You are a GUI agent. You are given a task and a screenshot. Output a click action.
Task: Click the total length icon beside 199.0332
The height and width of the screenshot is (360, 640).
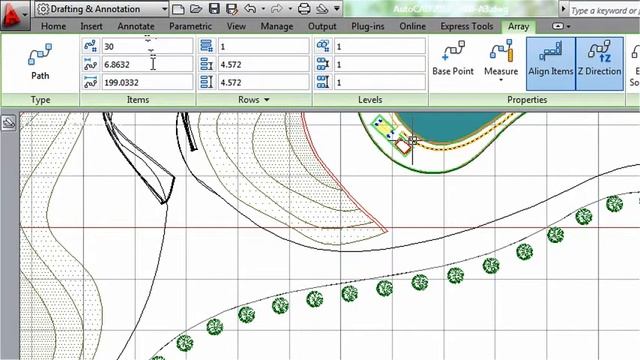tap(90, 82)
